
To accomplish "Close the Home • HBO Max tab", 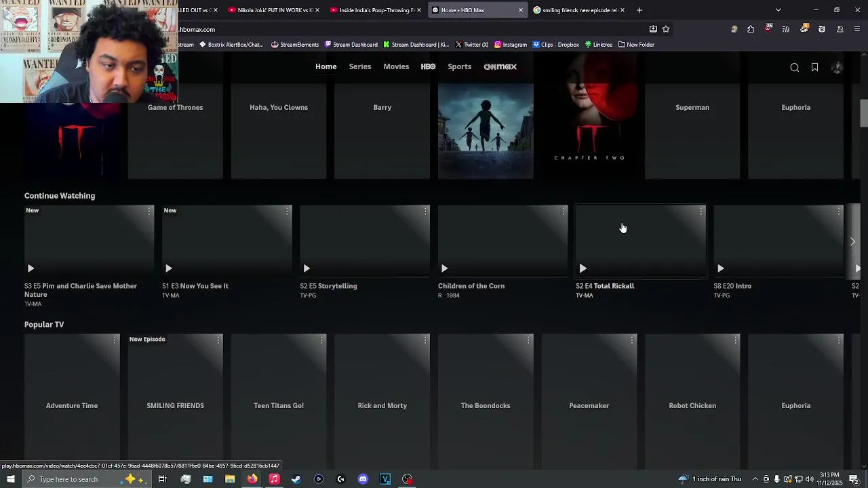I will [520, 10].
